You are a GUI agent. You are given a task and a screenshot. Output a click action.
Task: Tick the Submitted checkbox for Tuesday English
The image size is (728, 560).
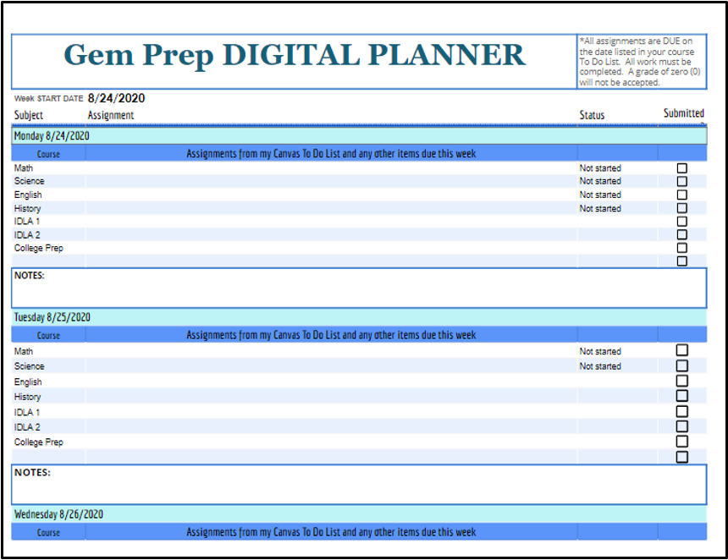681,381
